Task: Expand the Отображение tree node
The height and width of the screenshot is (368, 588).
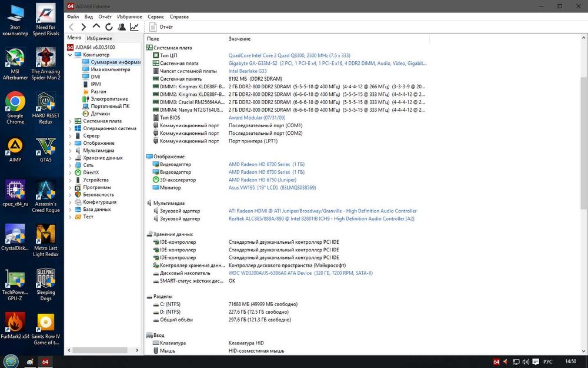Action: point(70,143)
